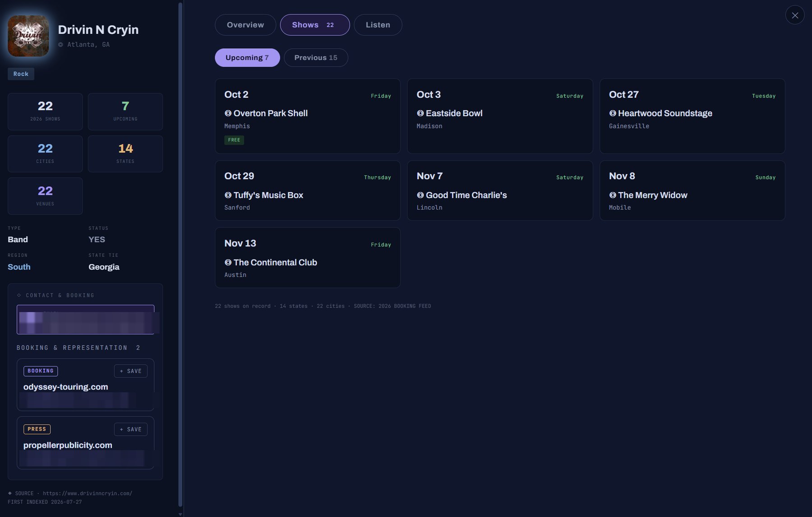This screenshot has width=812, height=517.
Task: Open odyssey-touring.com booking link
Action: point(65,387)
